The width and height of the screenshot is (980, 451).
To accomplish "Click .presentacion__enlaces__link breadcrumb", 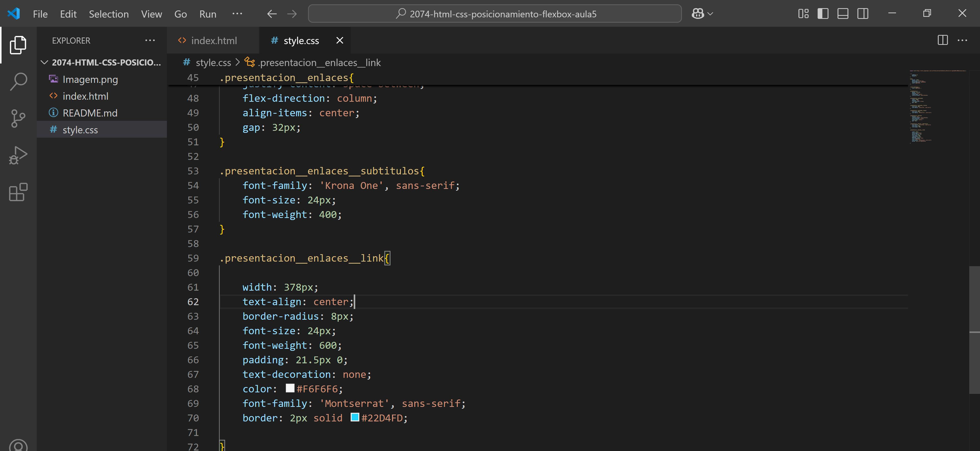I will (320, 62).
